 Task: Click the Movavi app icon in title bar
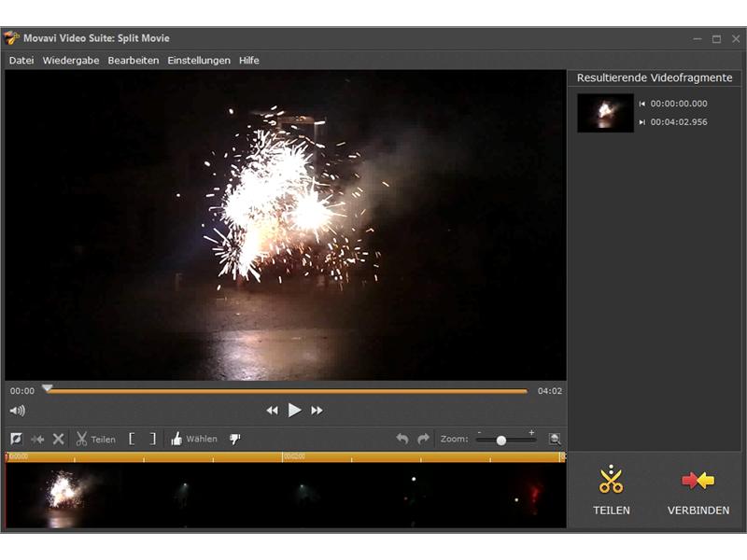point(11,38)
